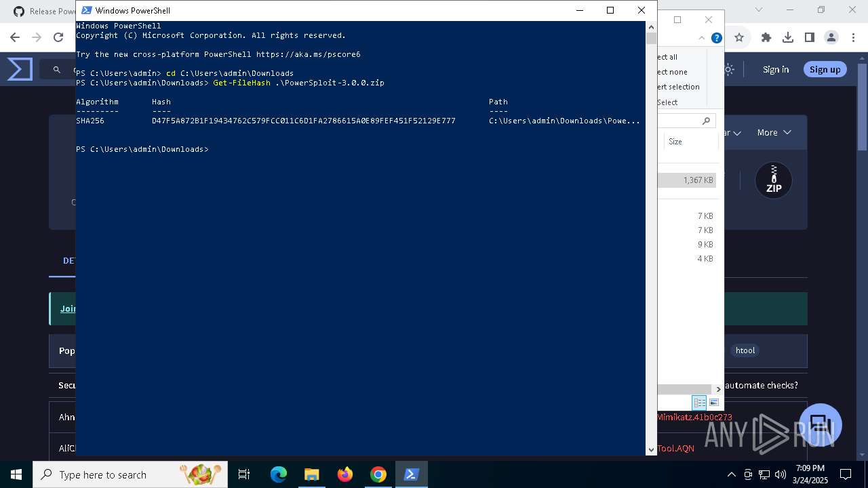Image resolution: width=868 pixels, height=488 pixels.
Task: Click the SHA256 hash value text
Action: point(304,121)
